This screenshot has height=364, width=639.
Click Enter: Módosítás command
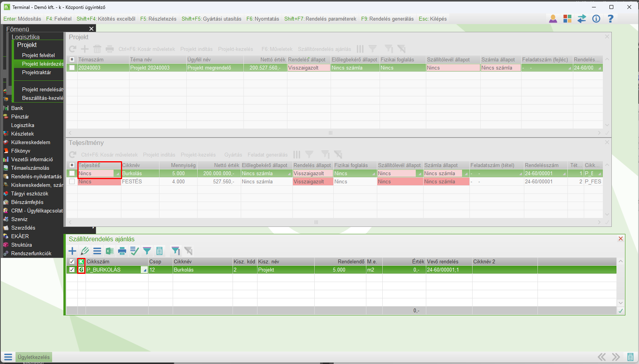pos(22,19)
